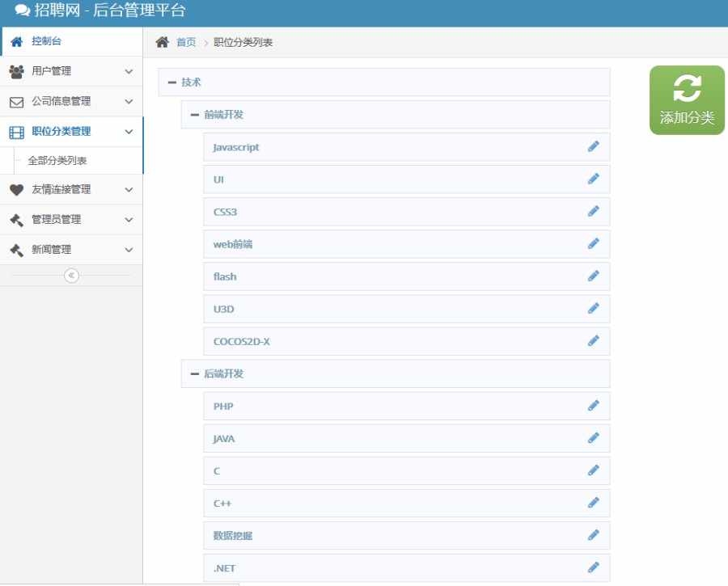Select the COCOS2D-X category text
728x586 pixels.
pyautogui.click(x=241, y=341)
